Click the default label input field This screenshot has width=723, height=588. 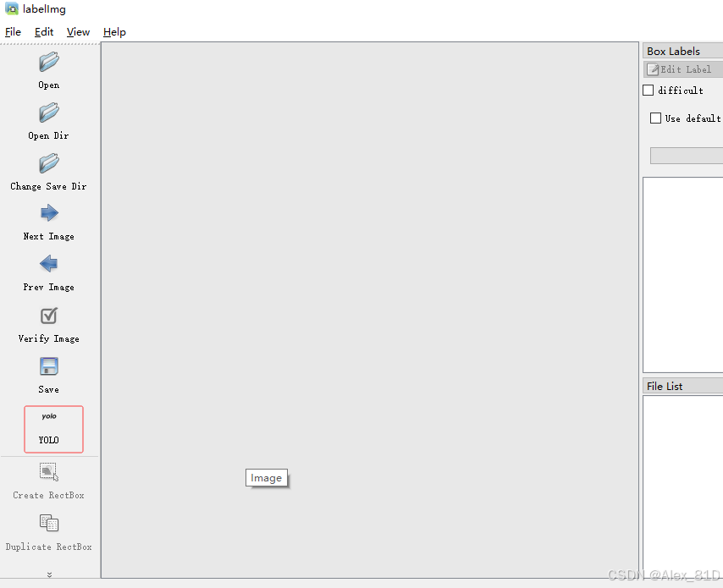coord(687,156)
